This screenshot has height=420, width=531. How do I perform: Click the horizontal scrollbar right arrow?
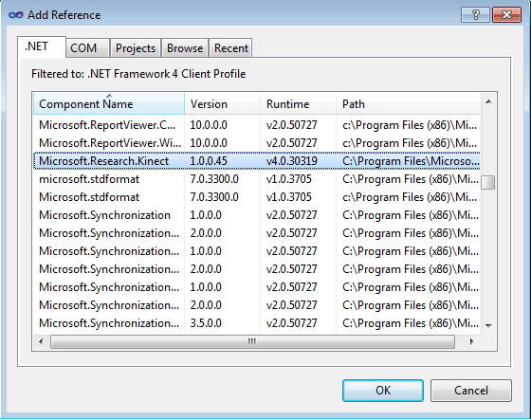(471, 341)
